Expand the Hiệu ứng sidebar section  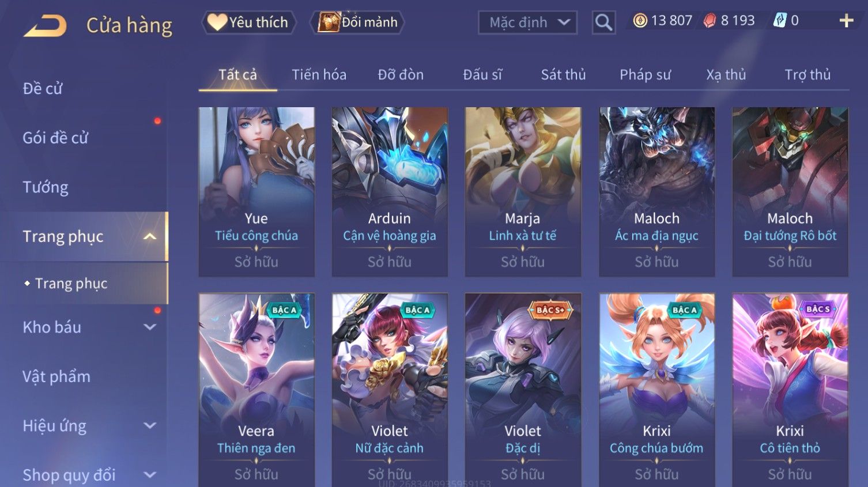click(150, 425)
